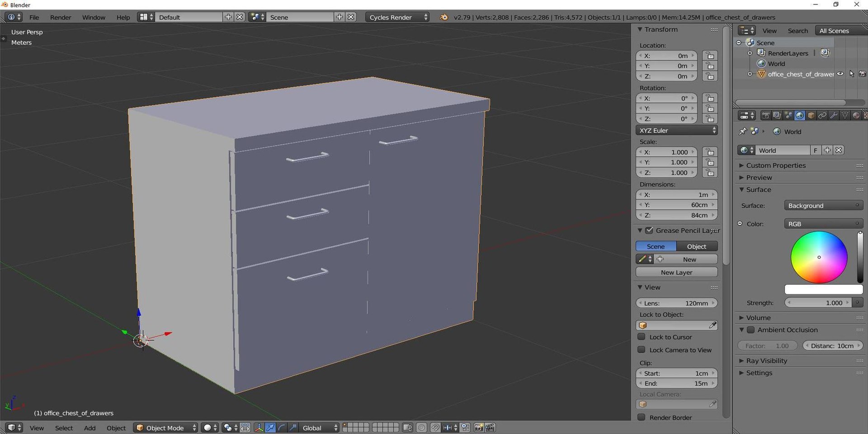The width and height of the screenshot is (868, 434).
Task: Toggle visibility eye of office_chest_of_drawers
Action: click(840, 74)
